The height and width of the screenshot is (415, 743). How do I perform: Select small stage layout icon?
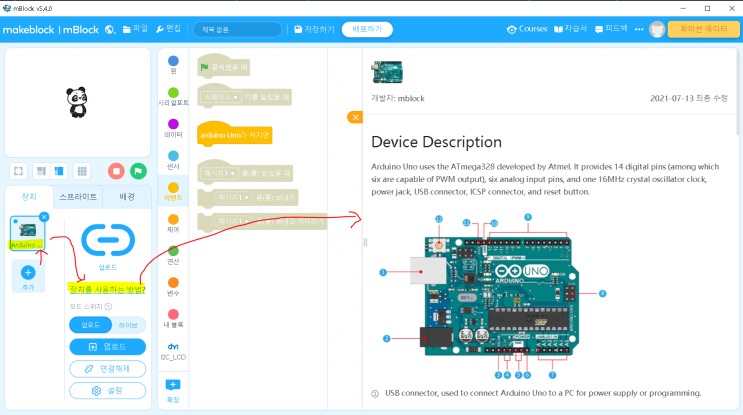coord(42,171)
